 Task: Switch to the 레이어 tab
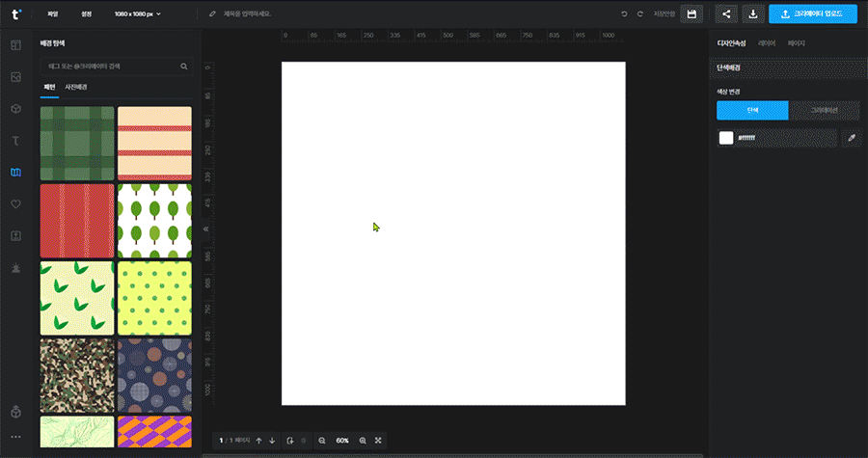point(767,43)
